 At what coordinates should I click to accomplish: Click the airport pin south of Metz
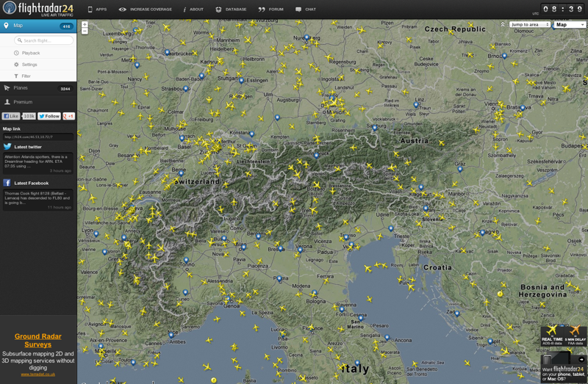[137, 65]
